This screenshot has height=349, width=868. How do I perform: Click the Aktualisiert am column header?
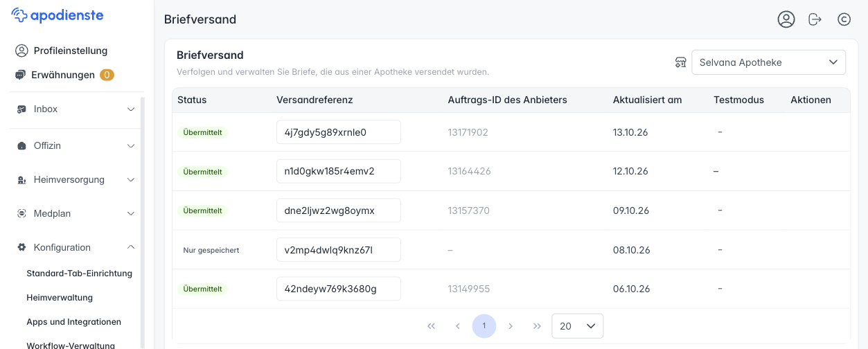click(x=647, y=100)
